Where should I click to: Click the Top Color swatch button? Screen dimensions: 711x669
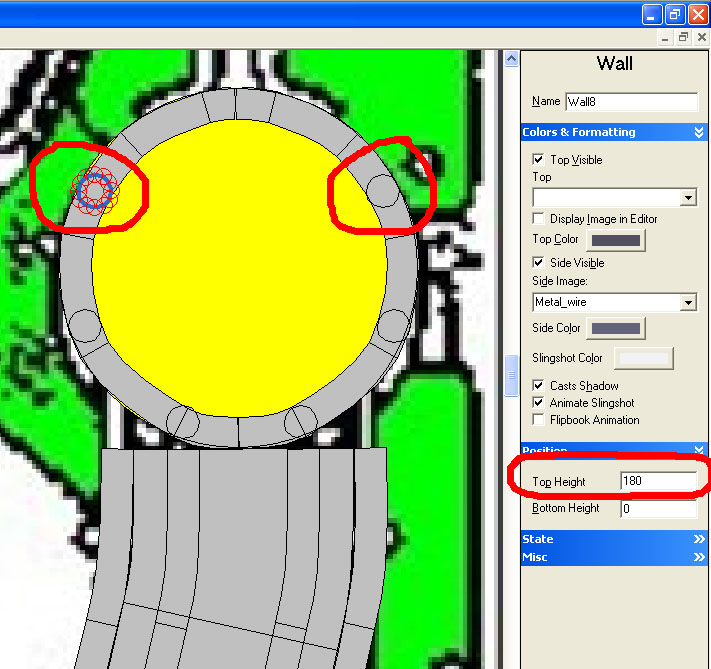[x=616, y=240]
